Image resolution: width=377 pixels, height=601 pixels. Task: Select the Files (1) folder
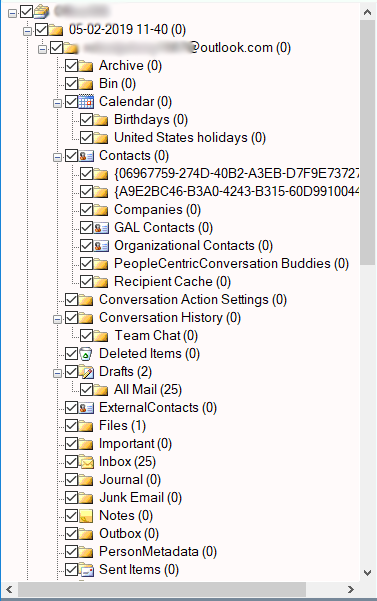(122, 426)
